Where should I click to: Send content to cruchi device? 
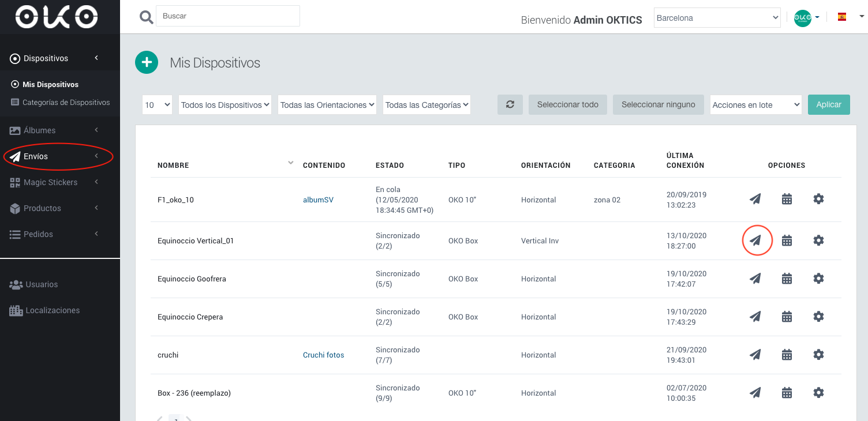[x=755, y=355]
